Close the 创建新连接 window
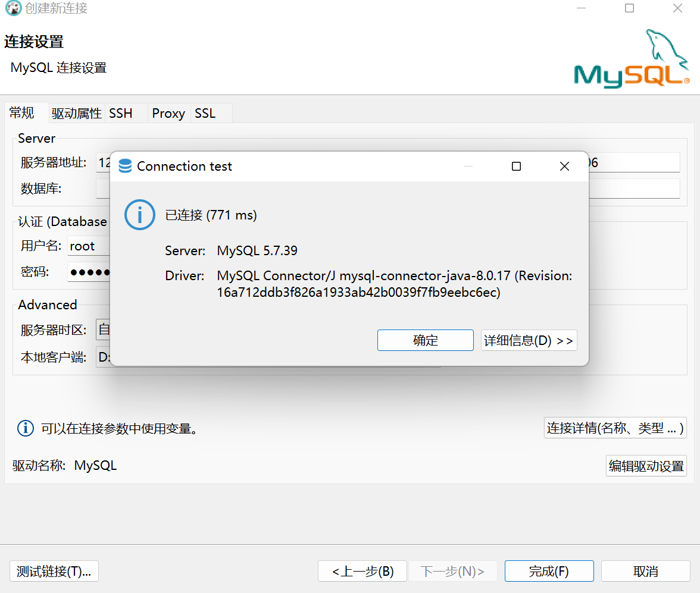This screenshot has width=700, height=593. [677, 8]
